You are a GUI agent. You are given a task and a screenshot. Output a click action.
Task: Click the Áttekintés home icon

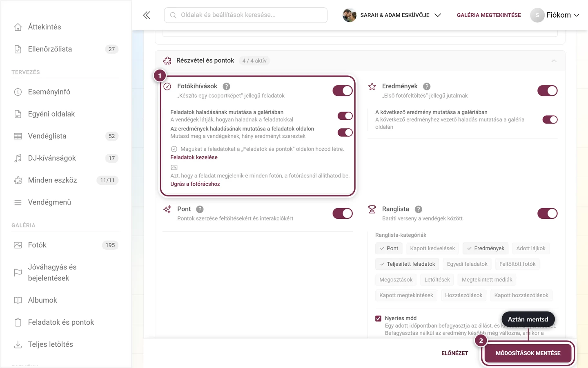18,27
